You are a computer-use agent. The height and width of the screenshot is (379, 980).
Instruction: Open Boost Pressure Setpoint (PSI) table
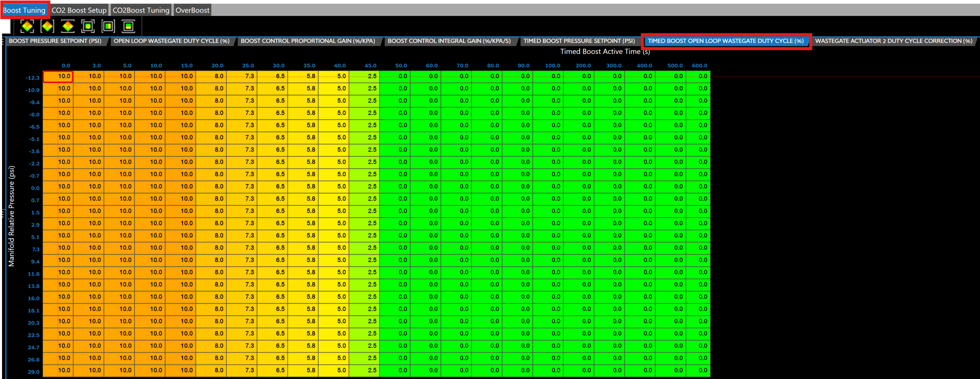point(55,41)
